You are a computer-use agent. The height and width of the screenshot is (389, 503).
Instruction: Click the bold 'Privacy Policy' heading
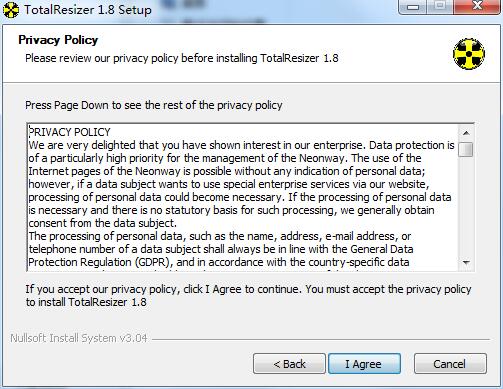click(x=58, y=40)
